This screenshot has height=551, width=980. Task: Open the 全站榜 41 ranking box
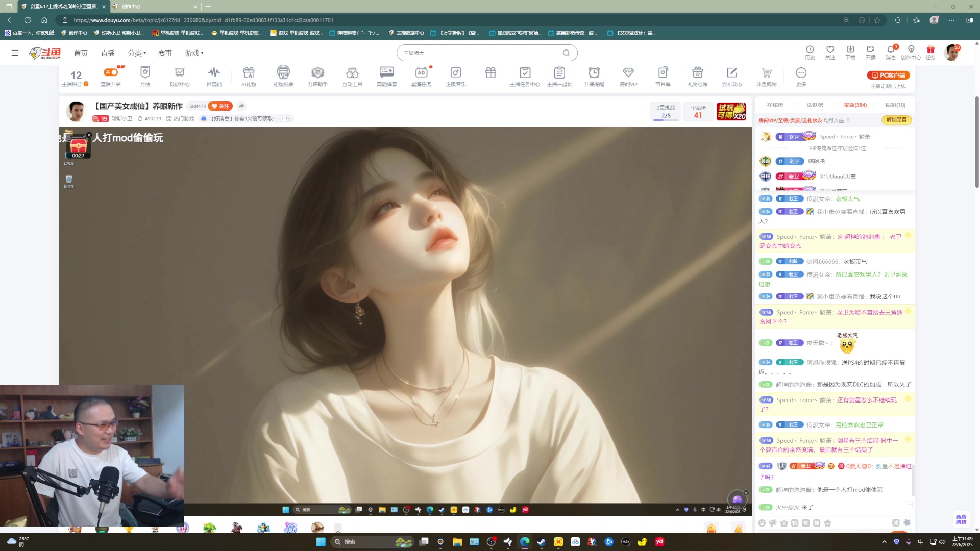(x=698, y=111)
